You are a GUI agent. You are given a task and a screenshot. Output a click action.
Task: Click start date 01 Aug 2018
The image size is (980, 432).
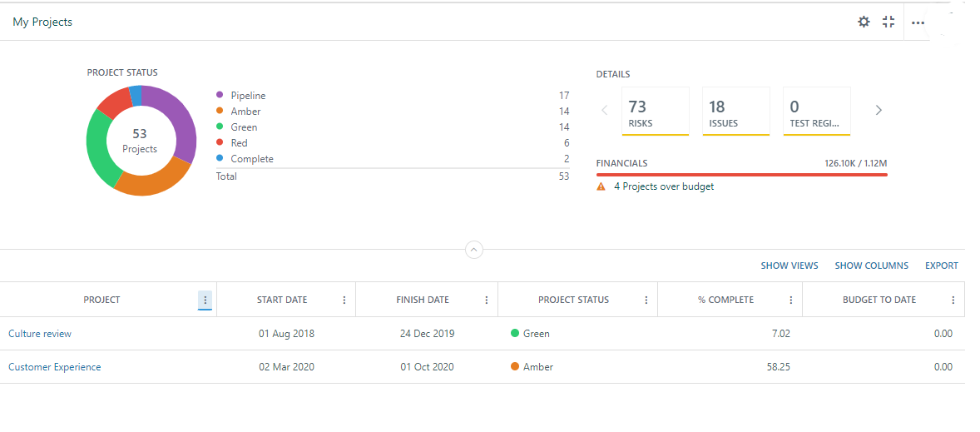point(287,334)
